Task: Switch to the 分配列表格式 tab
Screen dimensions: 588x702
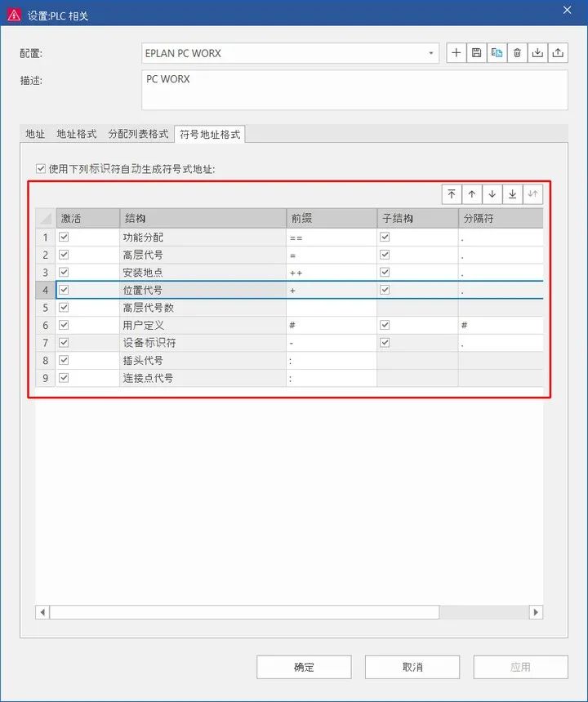Action: [x=138, y=134]
